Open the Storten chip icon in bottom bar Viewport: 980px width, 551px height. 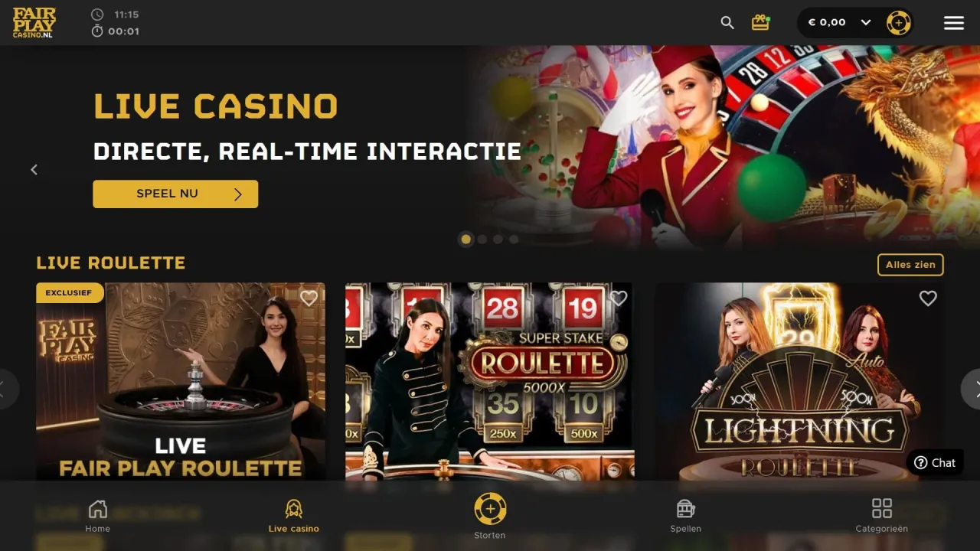[x=490, y=508]
